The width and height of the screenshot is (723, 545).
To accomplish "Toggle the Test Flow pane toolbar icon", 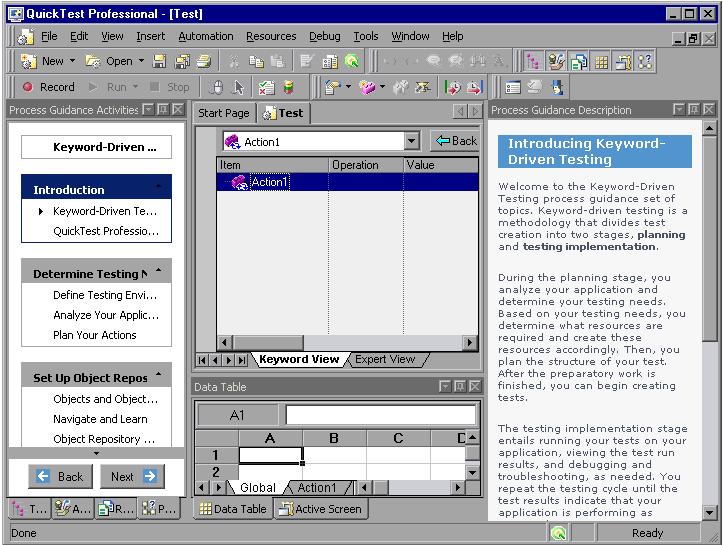I will tap(533, 61).
